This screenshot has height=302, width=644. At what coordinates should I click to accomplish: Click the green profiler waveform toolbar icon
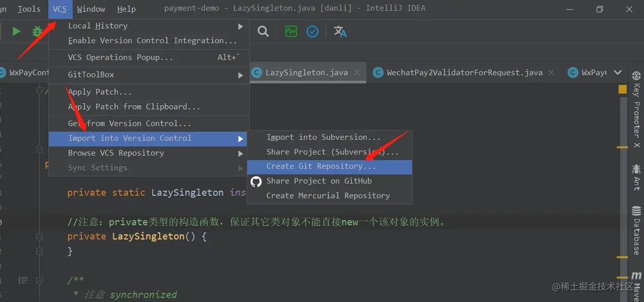tap(291, 32)
